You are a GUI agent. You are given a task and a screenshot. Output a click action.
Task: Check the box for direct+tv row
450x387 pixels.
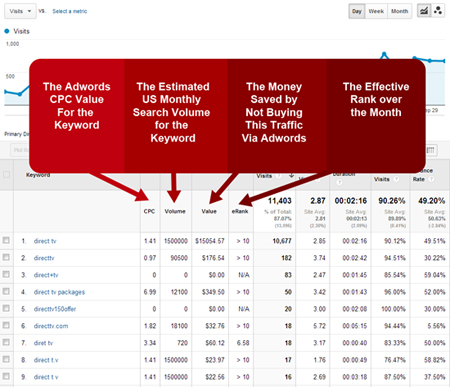tap(6, 274)
